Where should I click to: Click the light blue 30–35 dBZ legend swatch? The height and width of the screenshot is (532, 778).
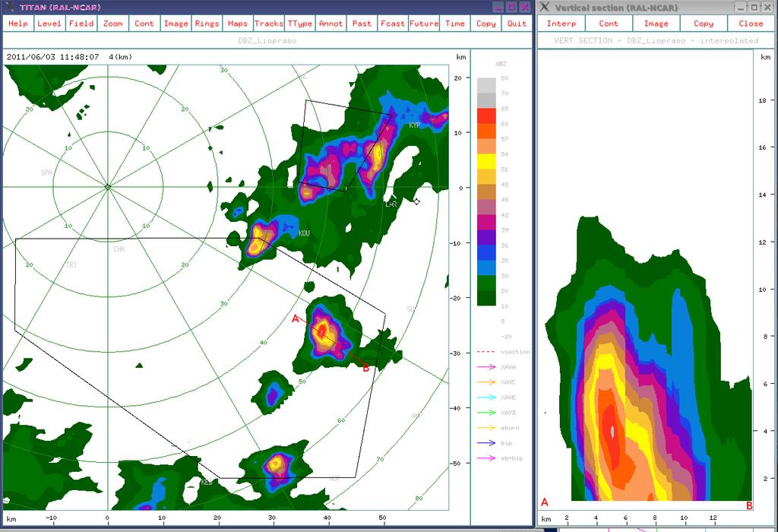click(x=486, y=268)
